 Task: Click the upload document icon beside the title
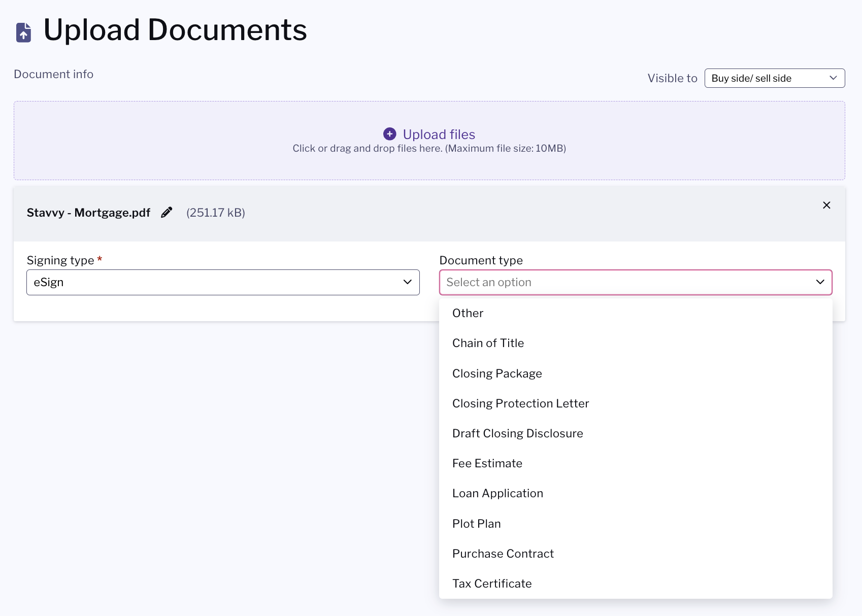click(x=23, y=32)
